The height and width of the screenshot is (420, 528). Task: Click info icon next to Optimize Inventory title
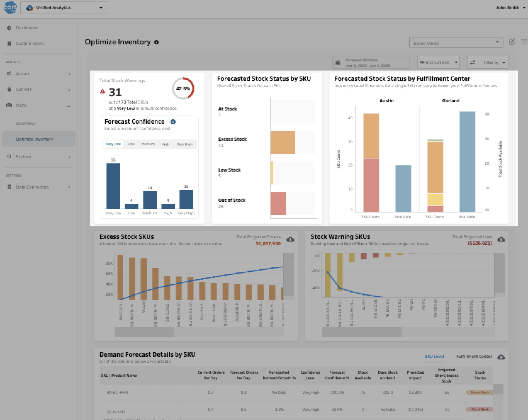pos(156,42)
